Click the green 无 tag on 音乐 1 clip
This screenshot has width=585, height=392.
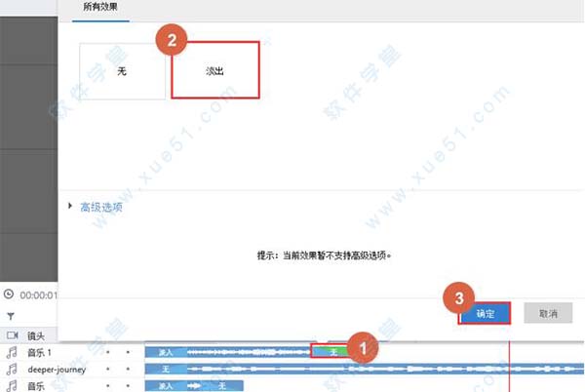coord(331,351)
